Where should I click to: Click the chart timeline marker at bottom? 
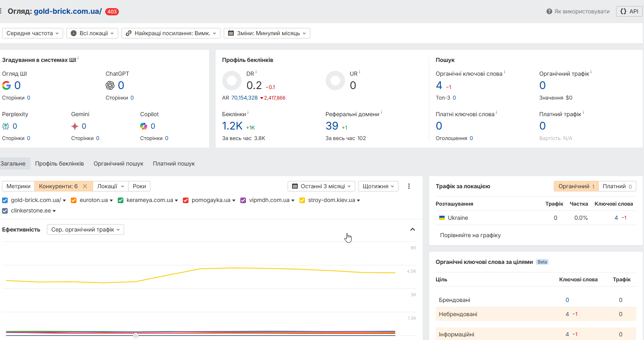tap(136, 336)
